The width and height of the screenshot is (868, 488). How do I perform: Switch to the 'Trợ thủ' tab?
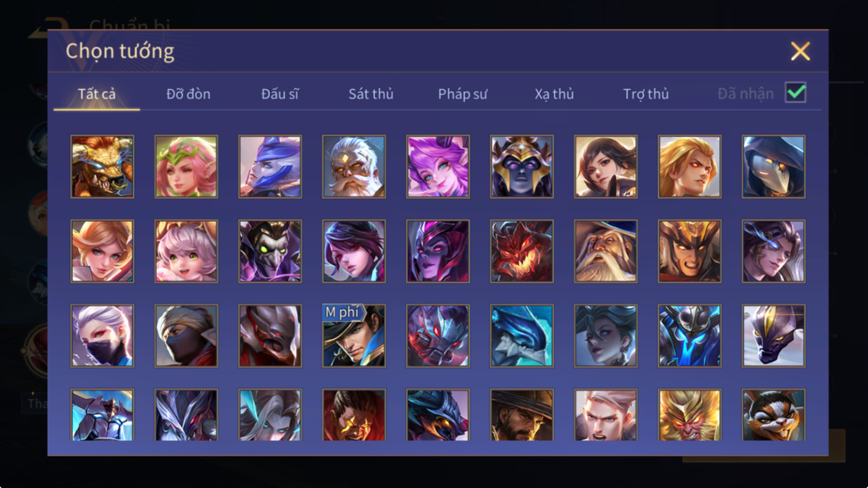click(x=646, y=94)
